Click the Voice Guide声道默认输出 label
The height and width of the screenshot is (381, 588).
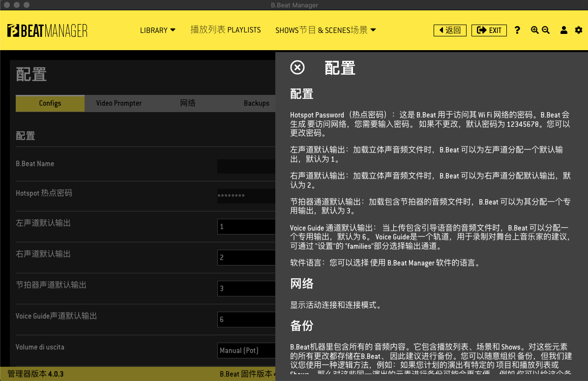coord(56,316)
